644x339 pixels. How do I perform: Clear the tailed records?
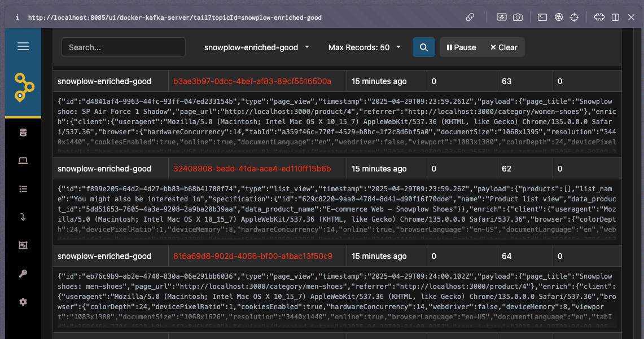pyautogui.click(x=504, y=47)
